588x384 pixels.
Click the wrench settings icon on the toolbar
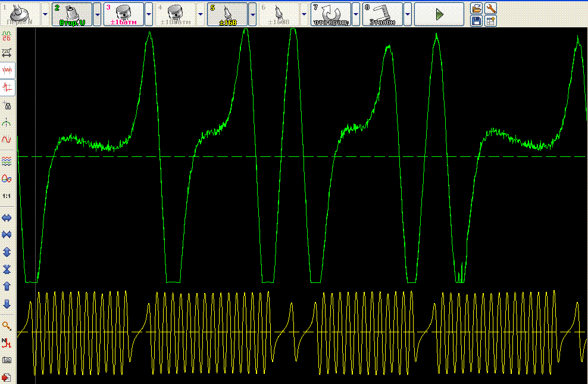click(x=490, y=8)
